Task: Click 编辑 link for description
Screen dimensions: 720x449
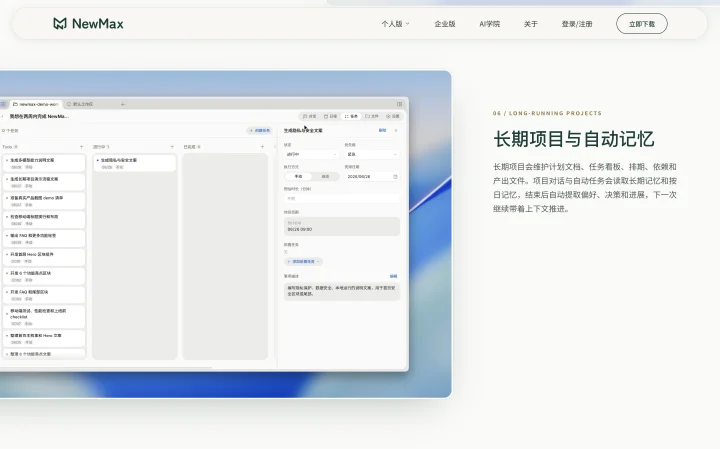Action: coord(394,276)
